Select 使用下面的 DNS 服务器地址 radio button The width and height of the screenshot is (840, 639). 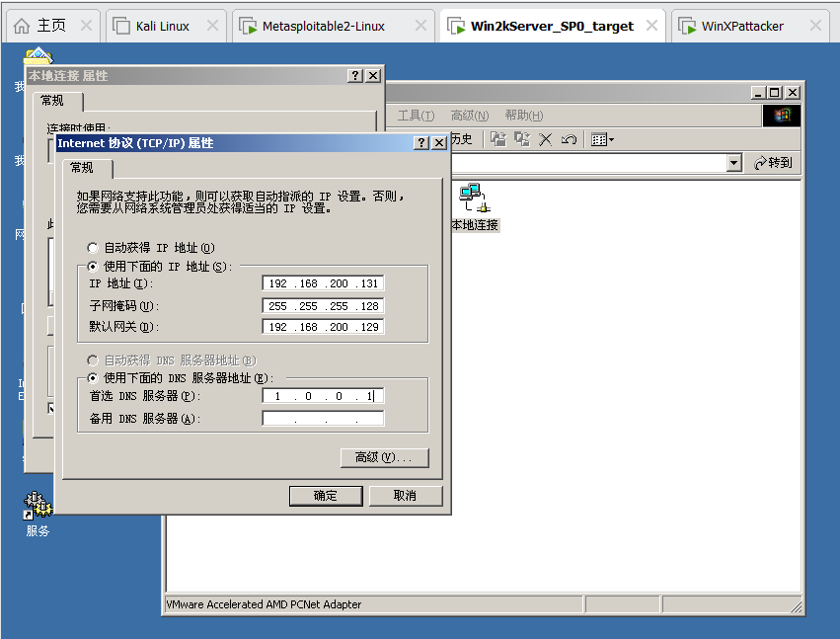93,378
